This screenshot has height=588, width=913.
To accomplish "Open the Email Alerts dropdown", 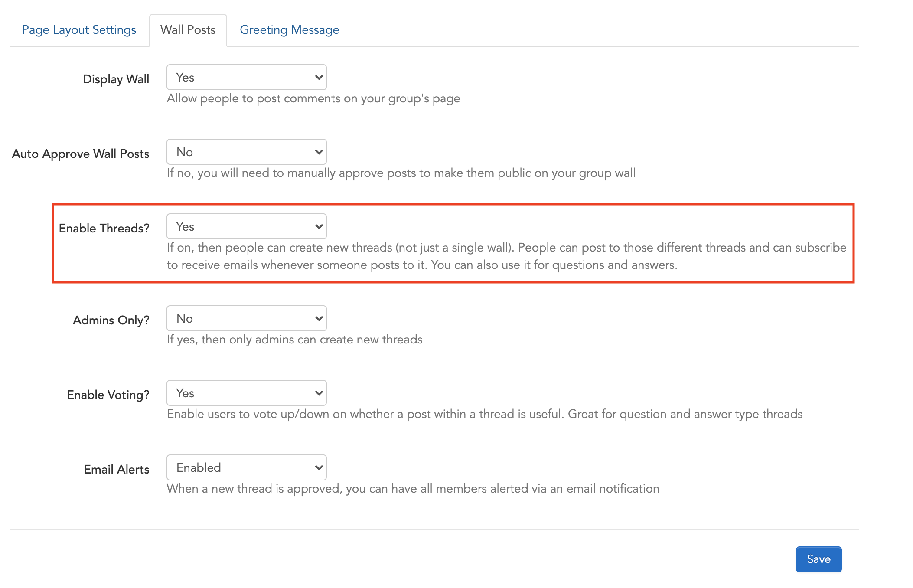I will 247,468.
